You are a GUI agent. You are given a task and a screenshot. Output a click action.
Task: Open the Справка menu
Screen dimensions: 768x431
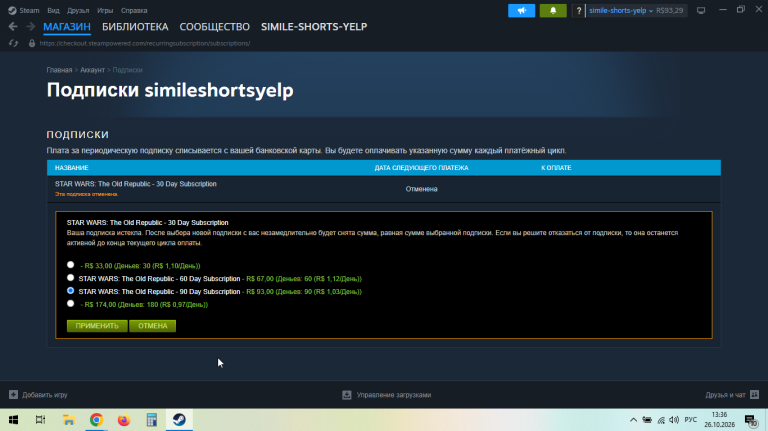click(134, 10)
